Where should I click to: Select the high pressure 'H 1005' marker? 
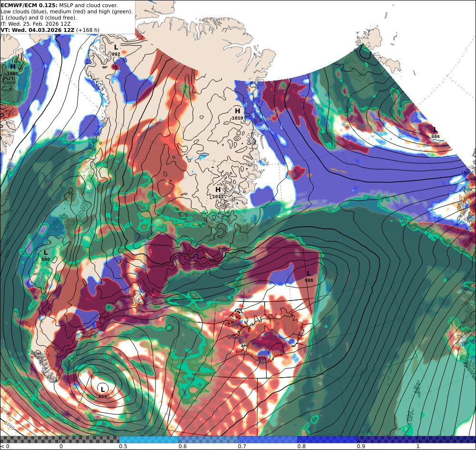[x=13, y=70]
